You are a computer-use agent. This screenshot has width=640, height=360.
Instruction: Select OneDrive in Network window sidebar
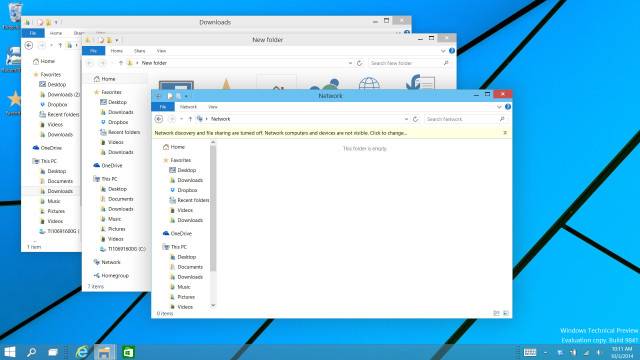coord(177,233)
